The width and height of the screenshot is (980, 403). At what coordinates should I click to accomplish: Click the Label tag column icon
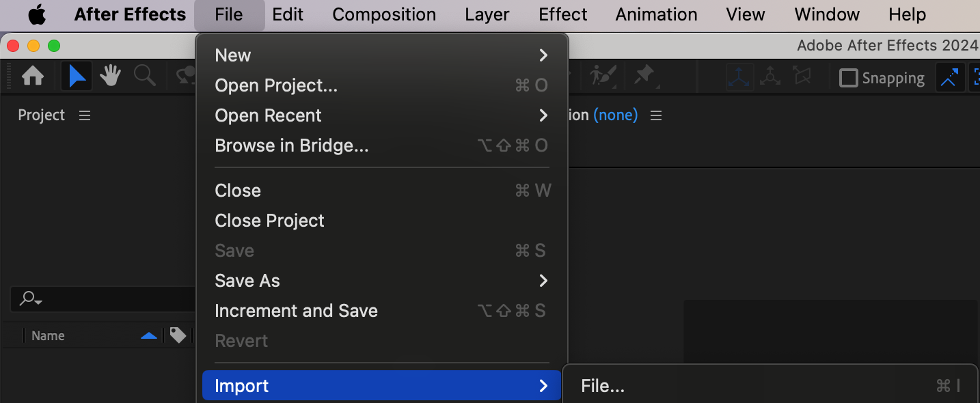coord(178,335)
